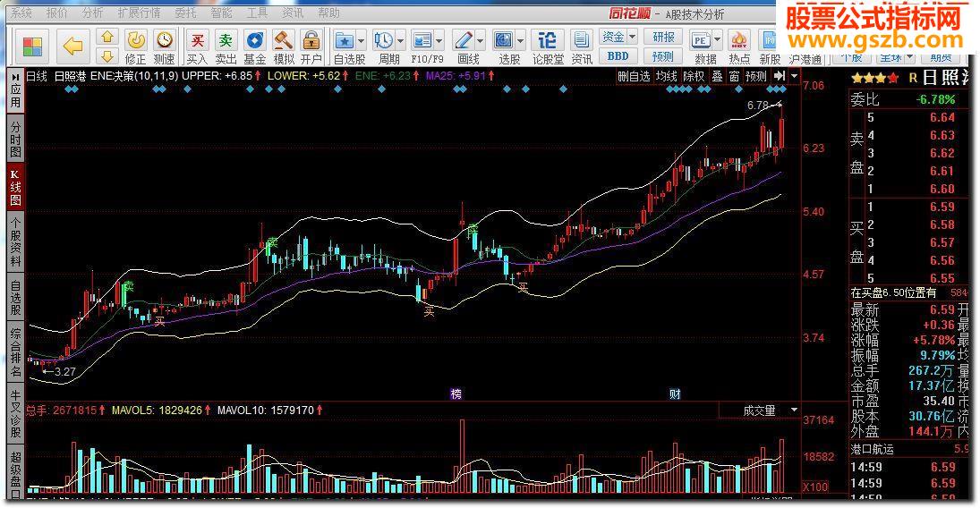
Task: Expand the PE 数据 dropdown arrow
Action: coord(717,41)
